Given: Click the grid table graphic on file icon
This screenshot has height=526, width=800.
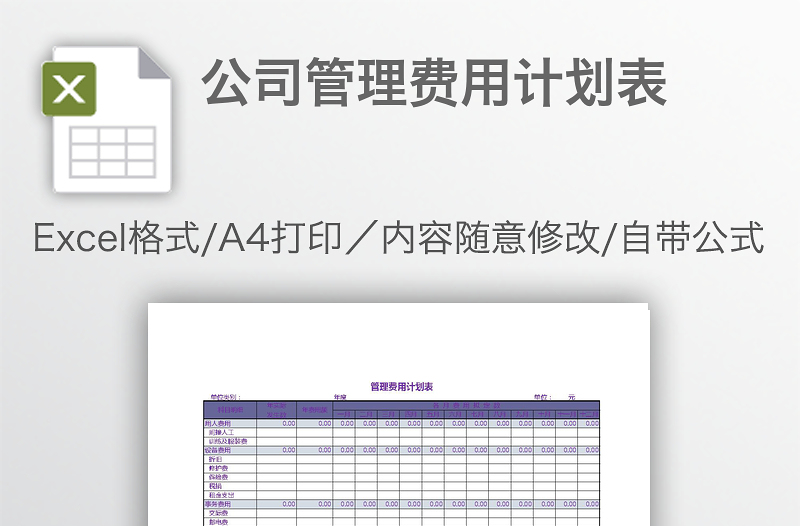Looking at the screenshot, I should [112, 150].
